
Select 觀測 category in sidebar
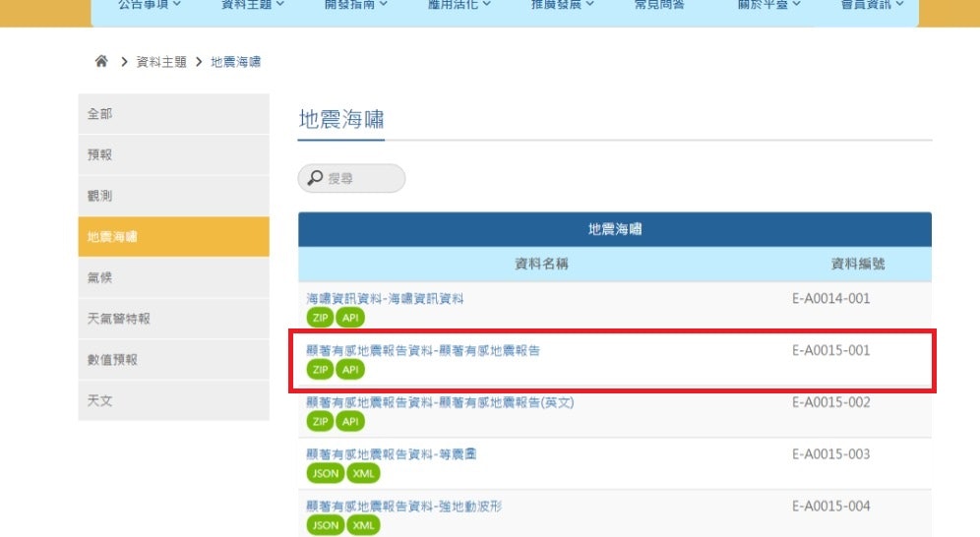[x=174, y=196]
